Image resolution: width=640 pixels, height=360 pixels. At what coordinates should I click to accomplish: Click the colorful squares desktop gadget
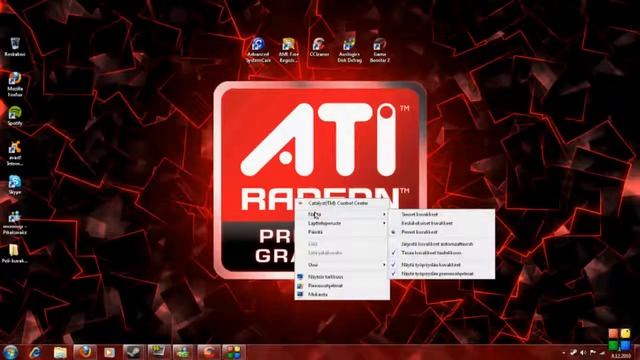[619, 339]
